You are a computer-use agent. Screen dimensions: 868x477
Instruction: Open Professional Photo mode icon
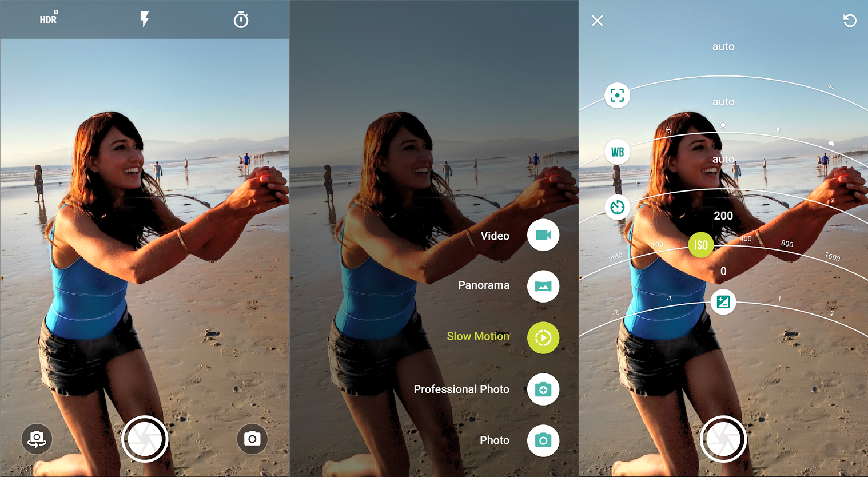coord(543,389)
